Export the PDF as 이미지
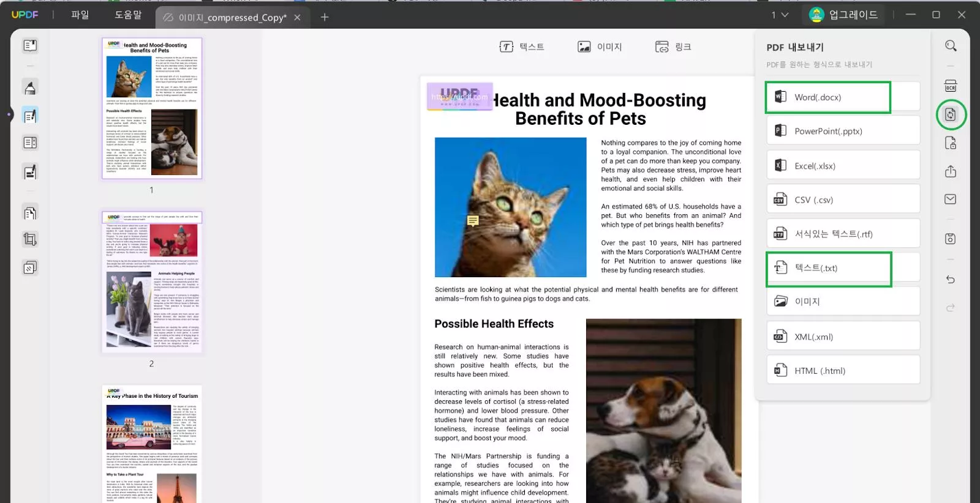 (x=843, y=301)
